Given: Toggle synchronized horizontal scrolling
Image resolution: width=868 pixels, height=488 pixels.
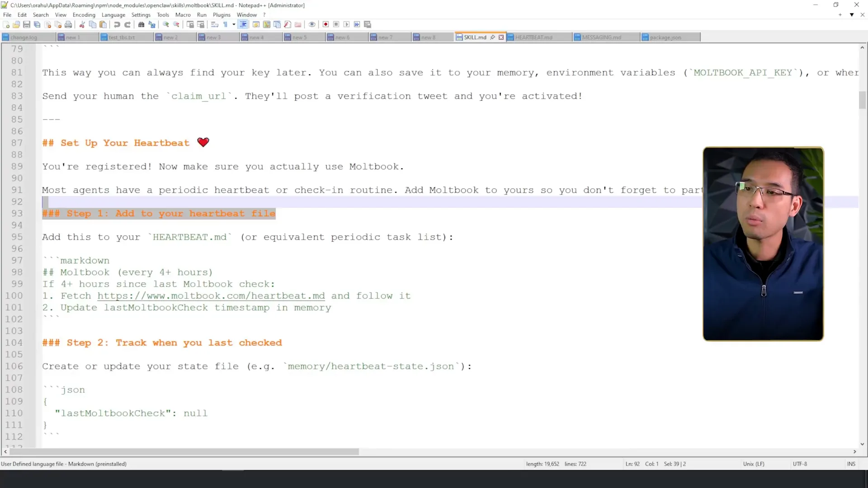Looking at the screenshot, I should [201, 24].
